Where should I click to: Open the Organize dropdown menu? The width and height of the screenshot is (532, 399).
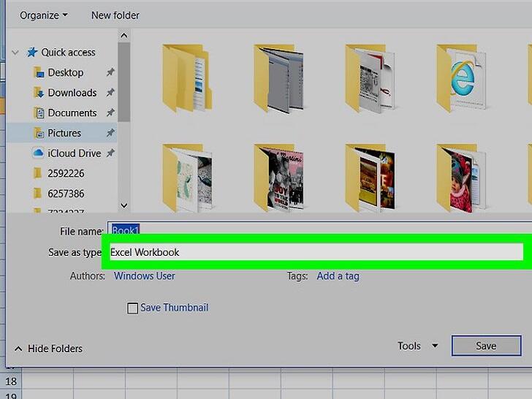coord(43,15)
